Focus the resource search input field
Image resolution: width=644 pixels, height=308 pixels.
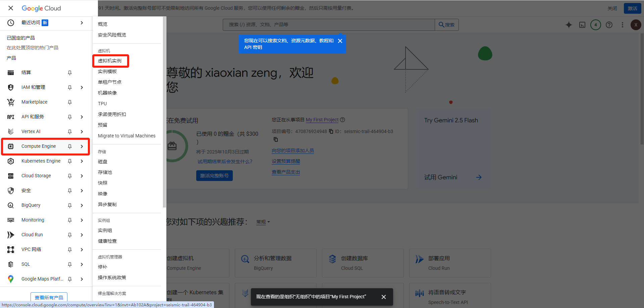coord(329,25)
